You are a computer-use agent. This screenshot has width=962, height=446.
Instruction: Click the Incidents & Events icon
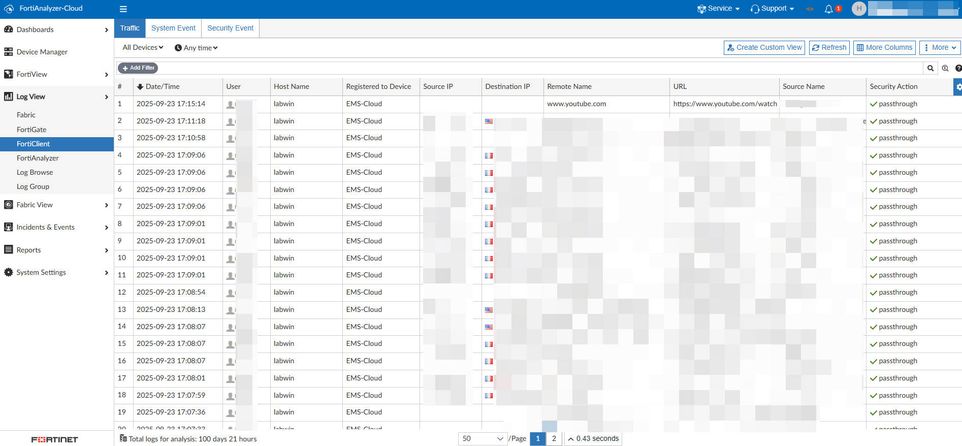8,227
